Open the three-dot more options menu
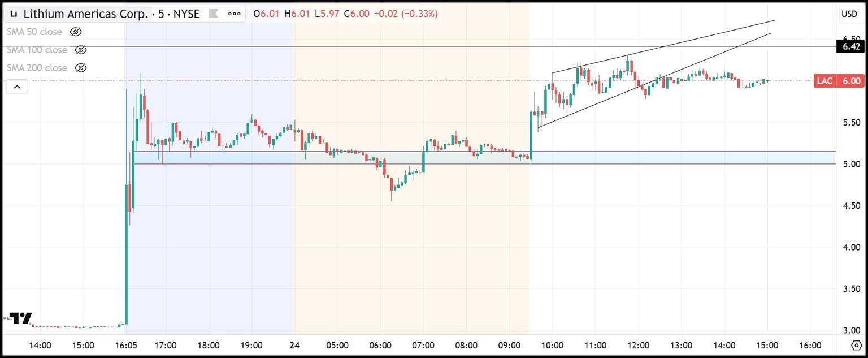The width and height of the screenshot is (868, 358). coord(234,13)
